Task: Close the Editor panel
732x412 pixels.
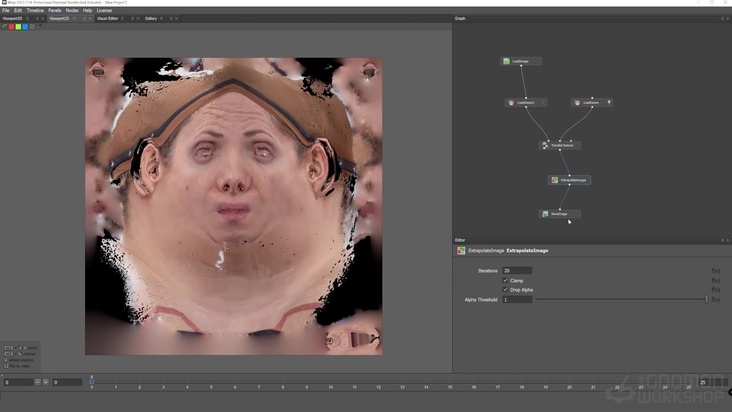Action: point(727,240)
